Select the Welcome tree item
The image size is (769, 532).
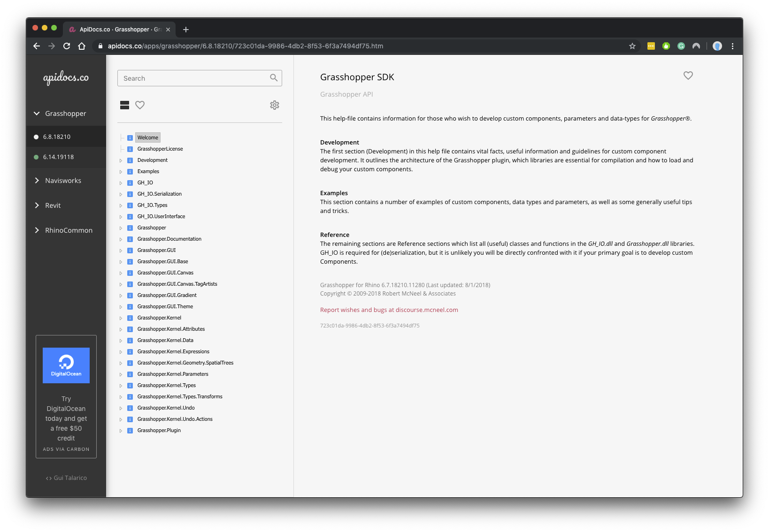(148, 137)
